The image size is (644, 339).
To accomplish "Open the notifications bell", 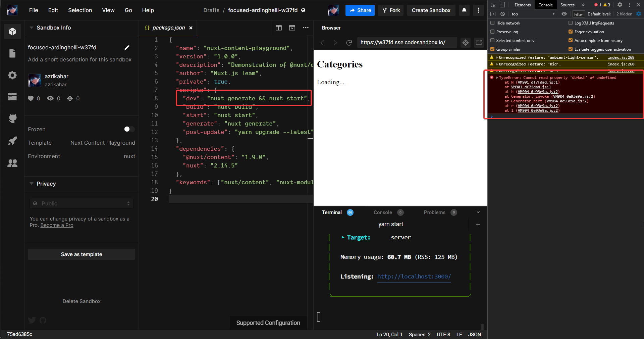I will 464,10.
